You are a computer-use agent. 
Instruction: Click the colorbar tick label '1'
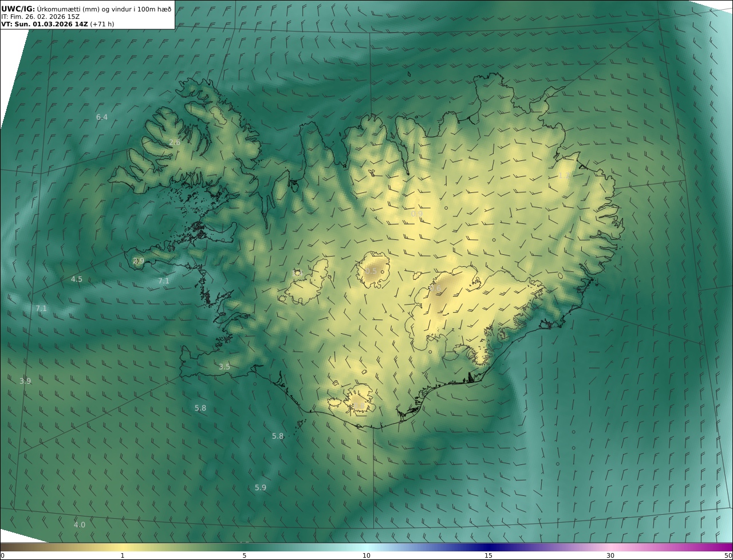tap(123, 555)
